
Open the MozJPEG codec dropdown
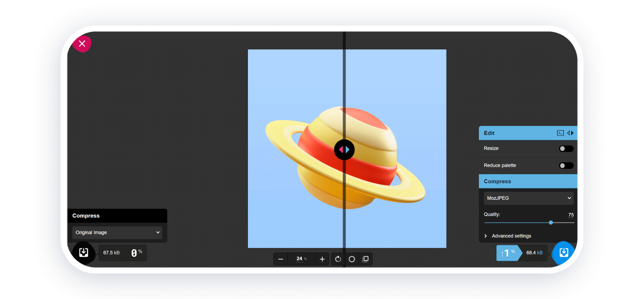pyautogui.click(x=529, y=198)
